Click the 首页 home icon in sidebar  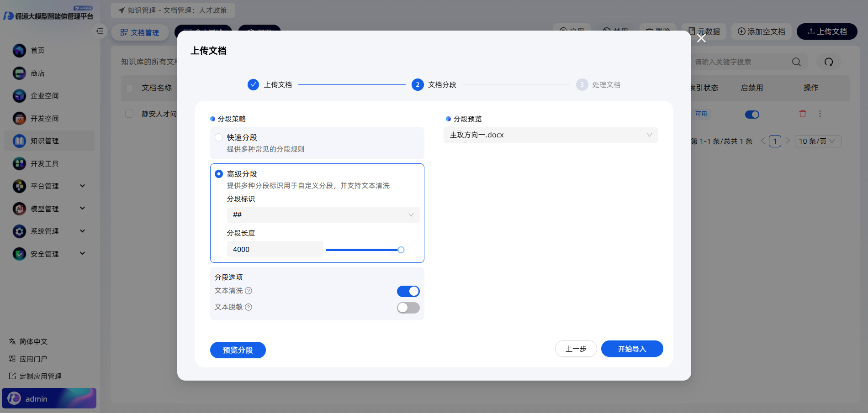(x=19, y=51)
